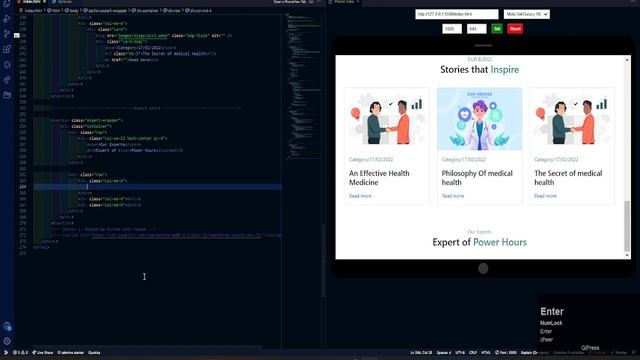Screen dimensions: 640x360
Task: Click the Expert of Power Hours heading
Action: pyautogui.click(x=480, y=242)
